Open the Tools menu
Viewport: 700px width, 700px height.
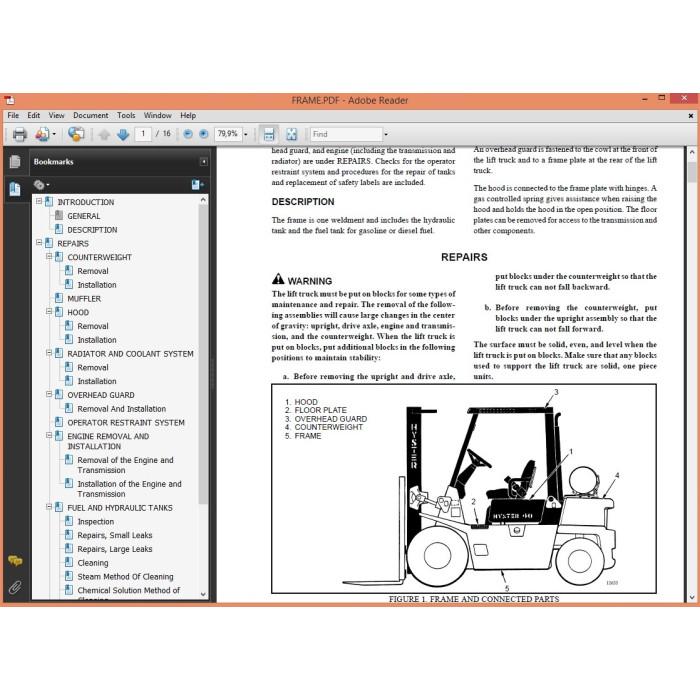126,115
